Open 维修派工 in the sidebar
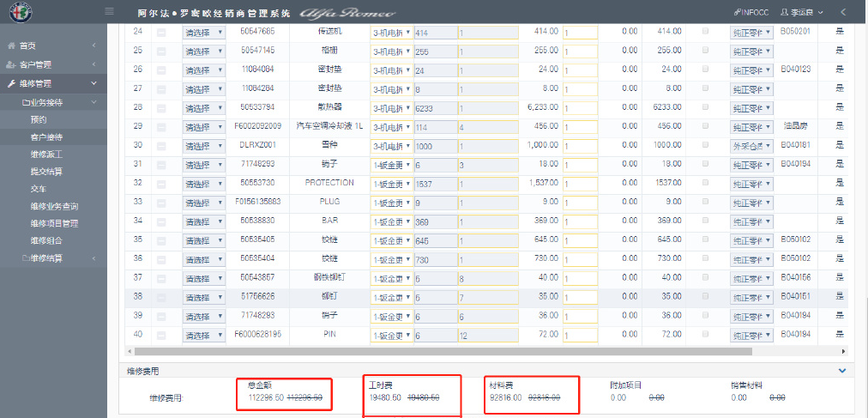This screenshot has width=868, height=418. (x=46, y=154)
